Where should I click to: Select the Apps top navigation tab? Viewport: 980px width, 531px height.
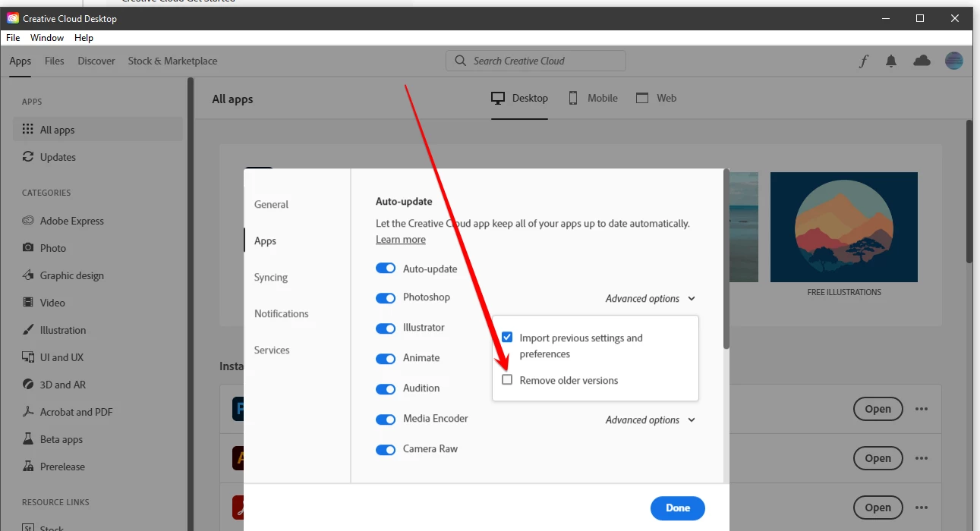[20, 61]
